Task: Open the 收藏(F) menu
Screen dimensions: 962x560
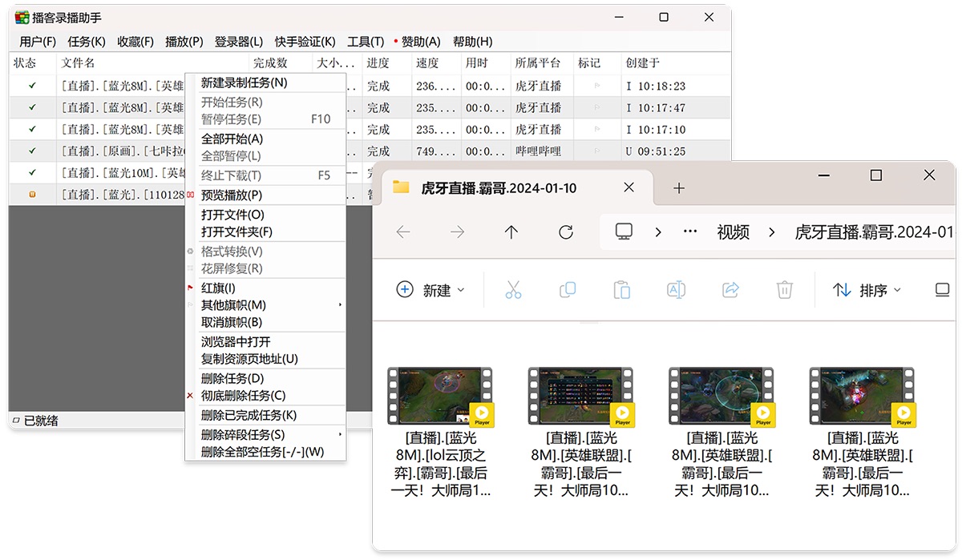Action: (135, 42)
